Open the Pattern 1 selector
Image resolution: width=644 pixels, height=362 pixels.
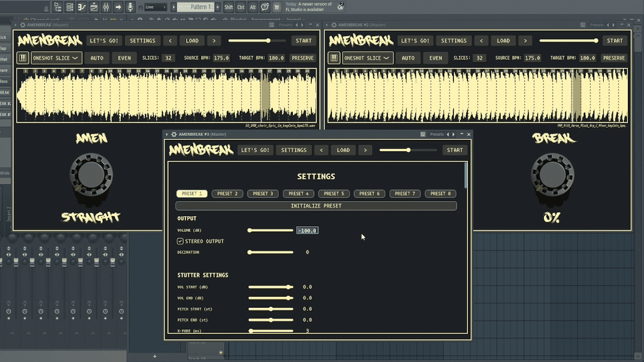point(196,7)
